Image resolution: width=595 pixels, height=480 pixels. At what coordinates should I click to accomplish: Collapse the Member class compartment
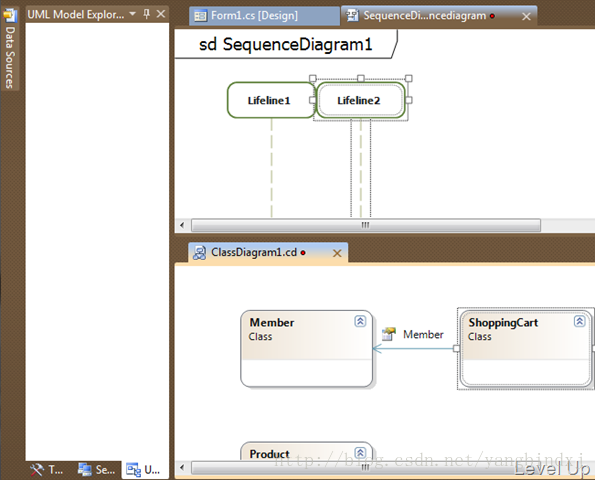tap(360, 321)
